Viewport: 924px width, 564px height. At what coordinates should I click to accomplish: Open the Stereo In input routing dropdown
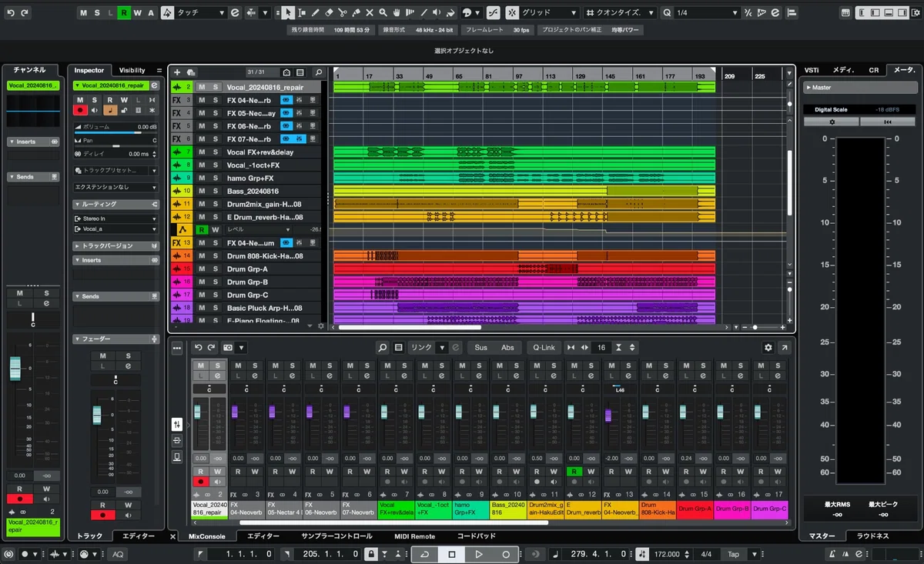tap(115, 219)
